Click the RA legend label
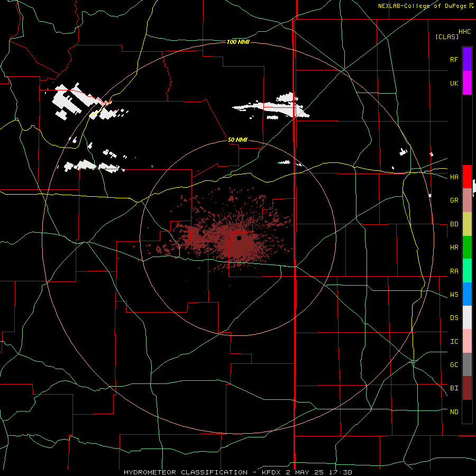 point(454,271)
